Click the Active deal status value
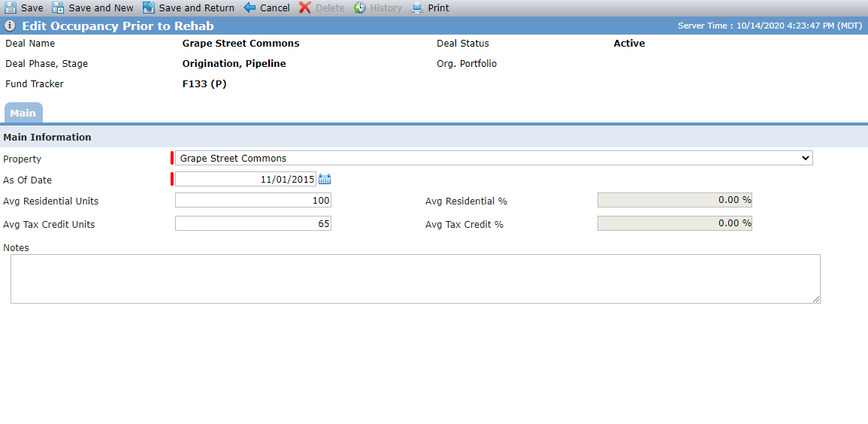Screen dimensions: 868x424 630,43
